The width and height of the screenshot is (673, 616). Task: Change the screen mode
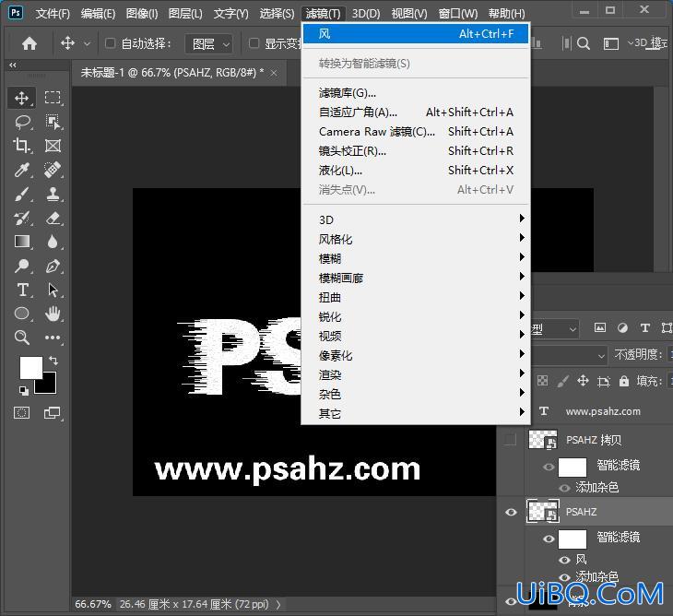(53, 413)
